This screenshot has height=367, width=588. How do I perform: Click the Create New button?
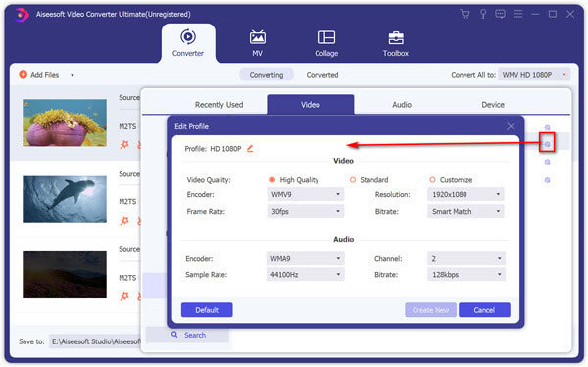click(430, 310)
